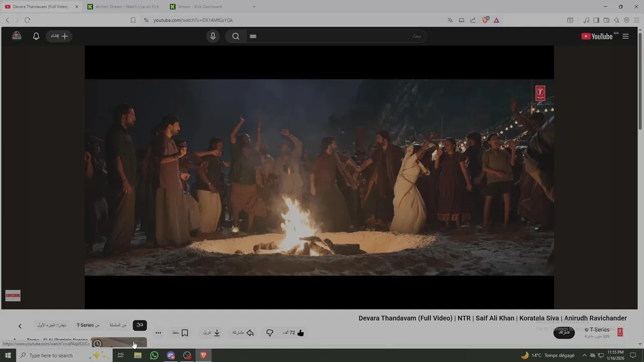Screen dimensions: 644x362
Task: Select the 'من T-Series' filter chip
Action: [88, 325]
